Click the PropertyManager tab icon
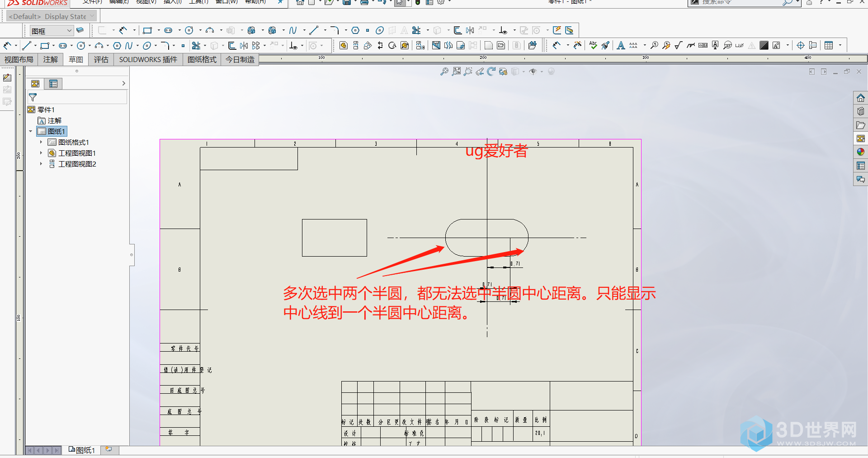This screenshot has height=458, width=868. click(x=53, y=84)
